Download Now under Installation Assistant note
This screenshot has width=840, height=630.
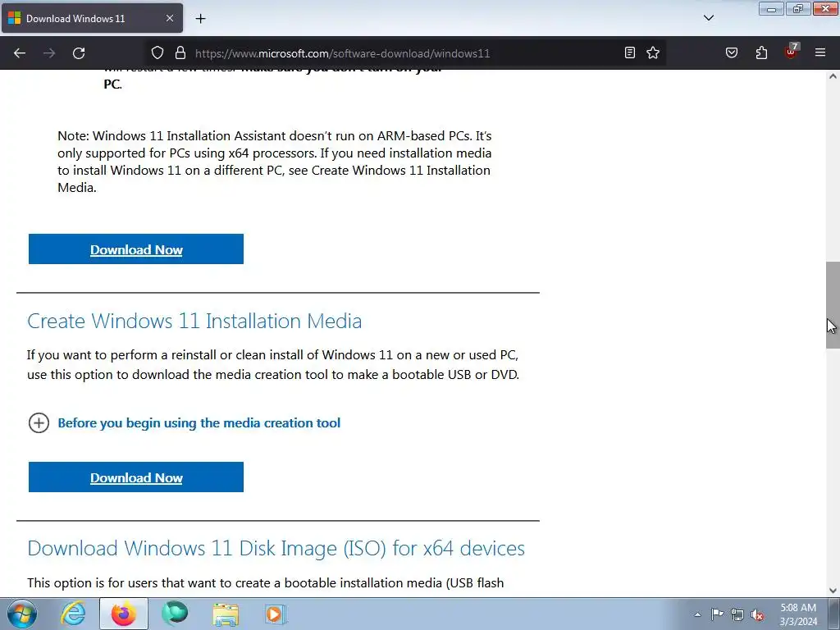(x=136, y=249)
